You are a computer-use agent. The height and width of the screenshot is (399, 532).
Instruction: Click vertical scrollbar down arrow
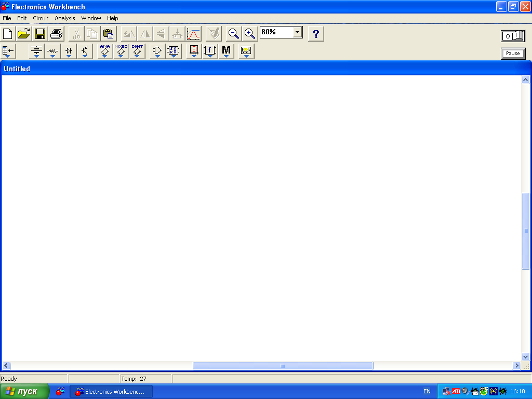(x=526, y=356)
